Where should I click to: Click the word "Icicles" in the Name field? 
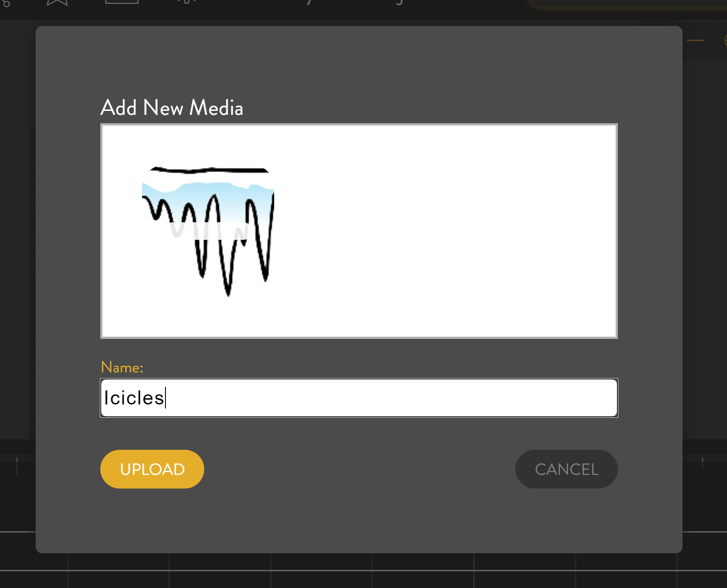[134, 398]
